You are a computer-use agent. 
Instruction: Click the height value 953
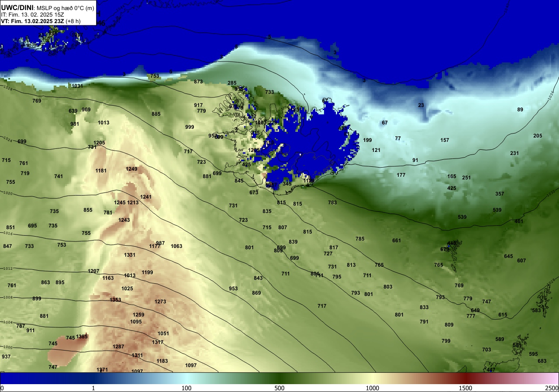click(x=233, y=289)
